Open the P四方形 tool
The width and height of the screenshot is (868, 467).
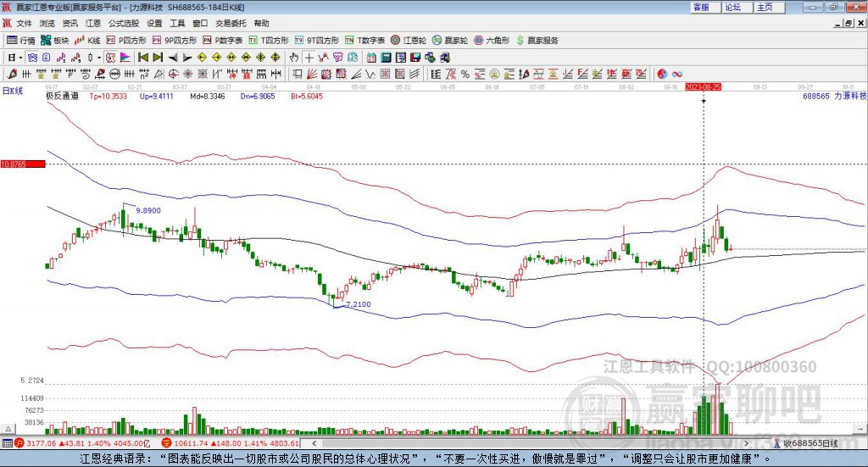click(126, 41)
